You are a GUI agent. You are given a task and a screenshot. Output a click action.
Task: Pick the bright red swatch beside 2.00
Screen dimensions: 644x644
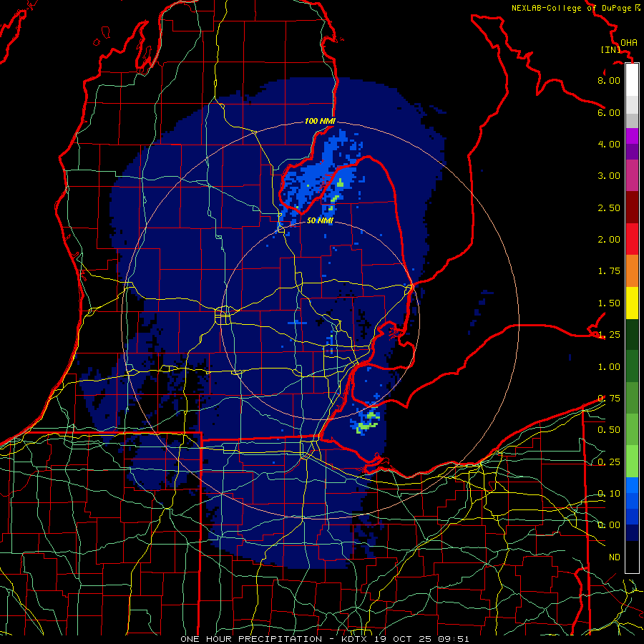pos(632,239)
